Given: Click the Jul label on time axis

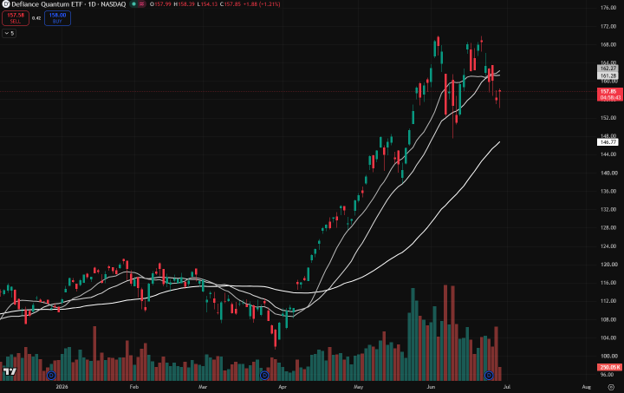Looking at the screenshot, I should click(x=507, y=387).
